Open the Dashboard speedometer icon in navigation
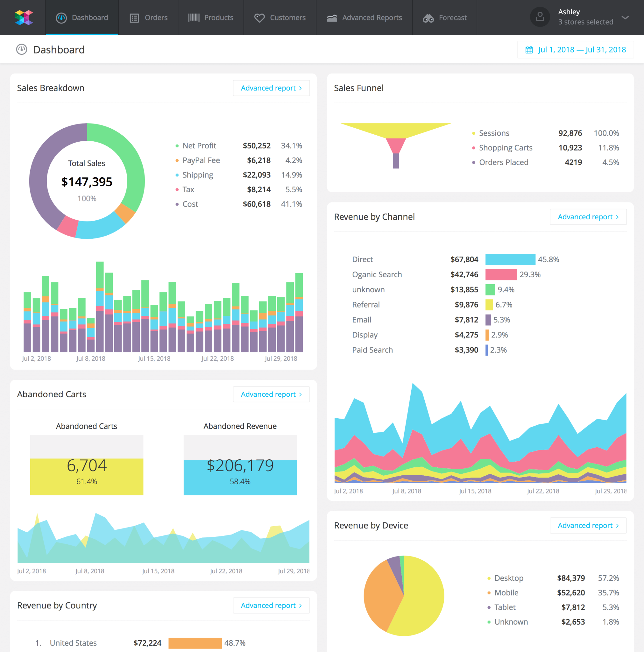Image resolution: width=644 pixels, height=652 pixels. [x=61, y=18]
